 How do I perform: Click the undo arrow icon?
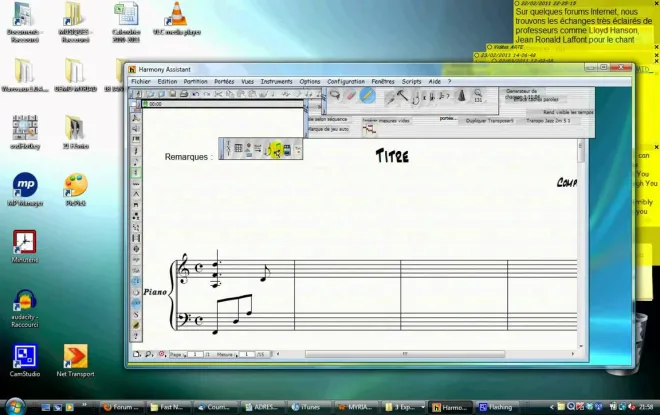(x=196, y=94)
